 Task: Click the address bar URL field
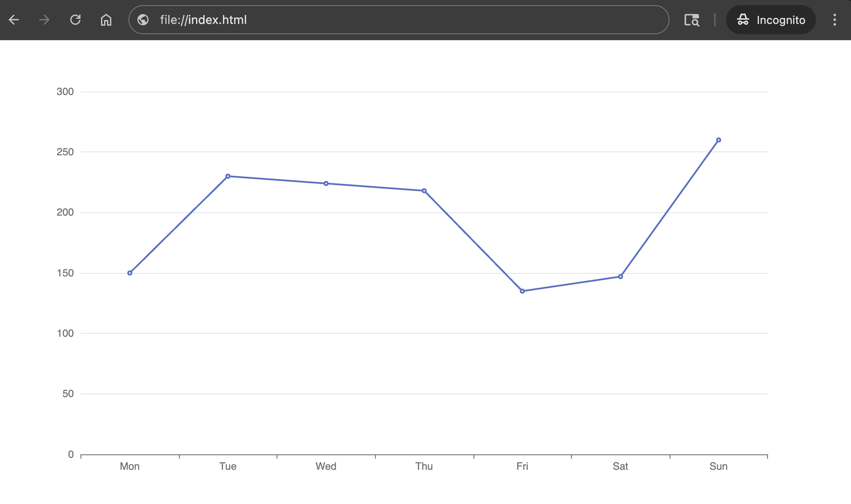coord(300,20)
